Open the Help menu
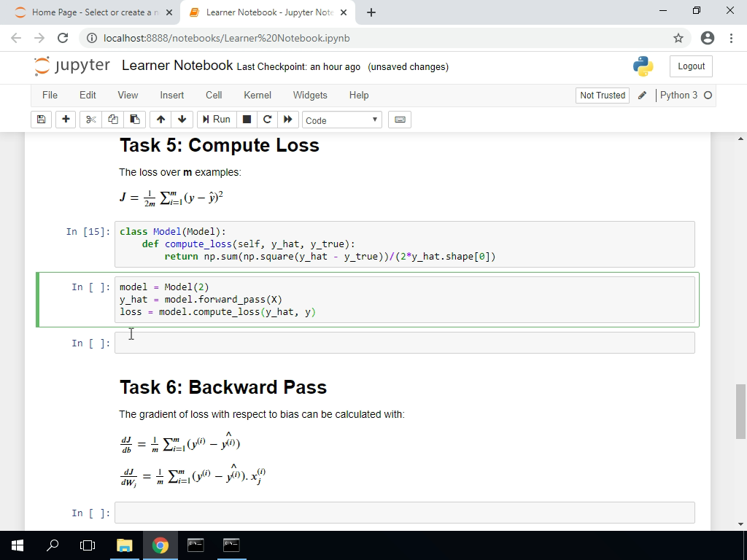 359,96
